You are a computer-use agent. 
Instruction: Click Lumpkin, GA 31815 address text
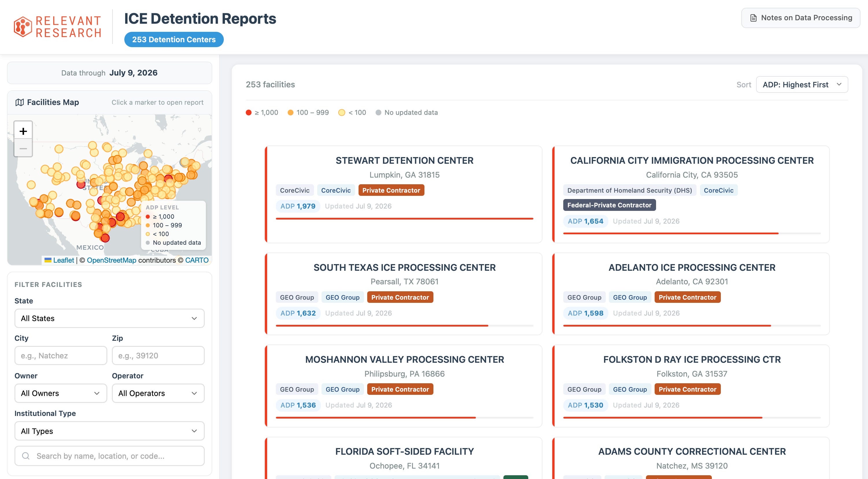tap(404, 175)
